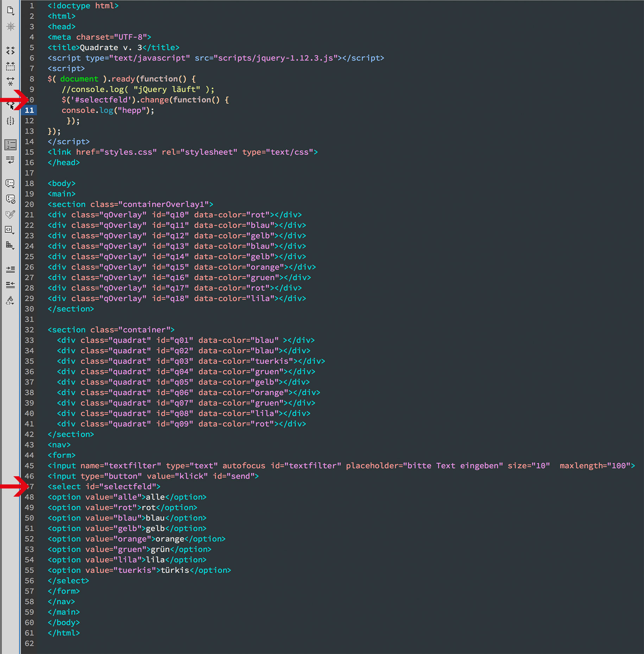Click the "styles.css" href value
Viewport: 644px width, 654px height.
pos(128,152)
